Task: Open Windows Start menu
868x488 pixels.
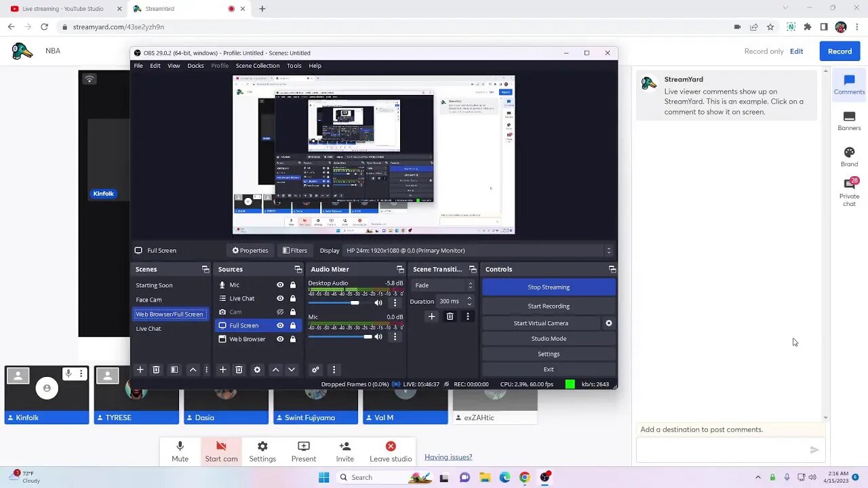Action: (x=323, y=477)
